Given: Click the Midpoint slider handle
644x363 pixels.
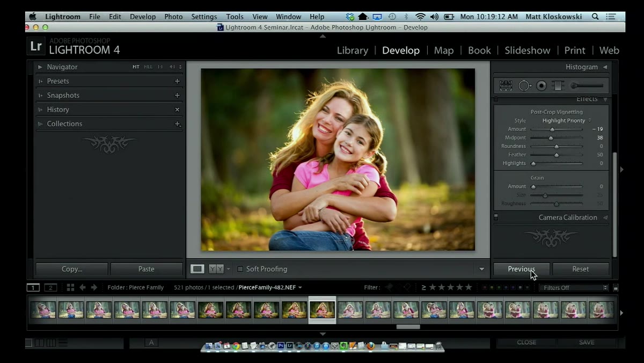Looking at the screenshot, I should pos(551,138).
